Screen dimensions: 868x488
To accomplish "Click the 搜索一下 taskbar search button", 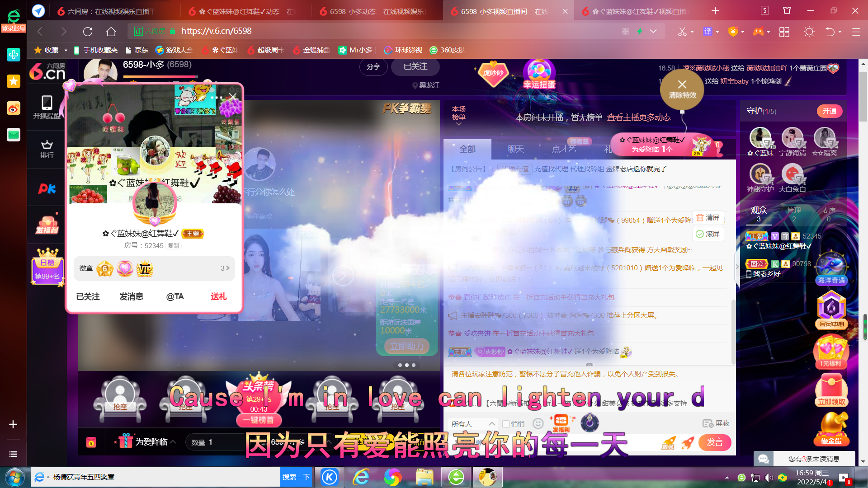I will pyautogui.click(x=296, y=477).
